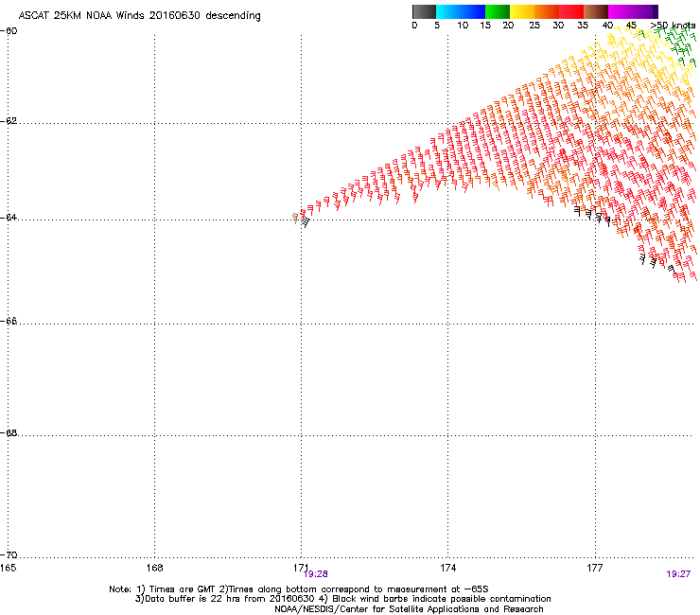This screenshot has width=700, height=615.
Task: Click the legend tick label 25
Action: pyautogui.click(x=534, y=26)
